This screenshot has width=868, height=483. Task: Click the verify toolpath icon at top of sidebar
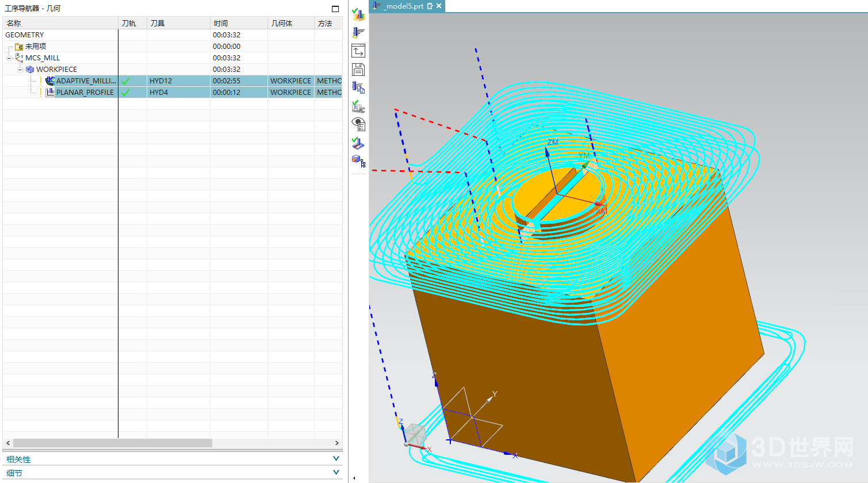point(358,14)
